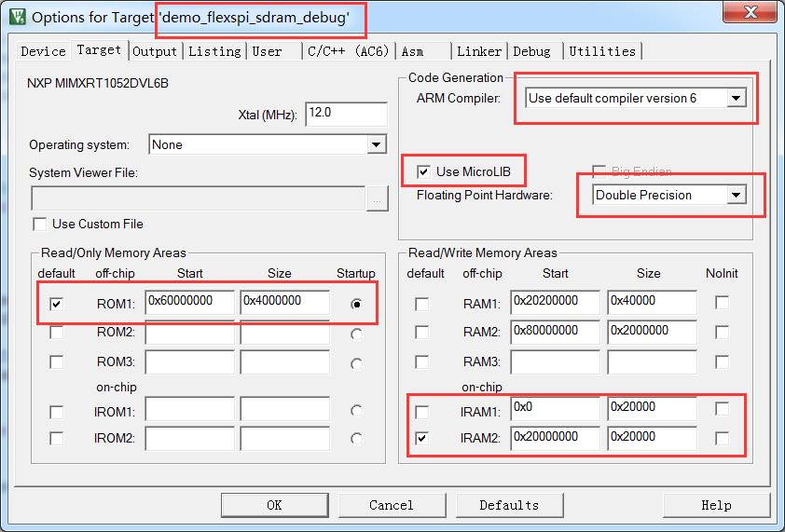Enable the RAM1 default checkbox
This screenshot has height=532, width=785.
click(422, 304)
